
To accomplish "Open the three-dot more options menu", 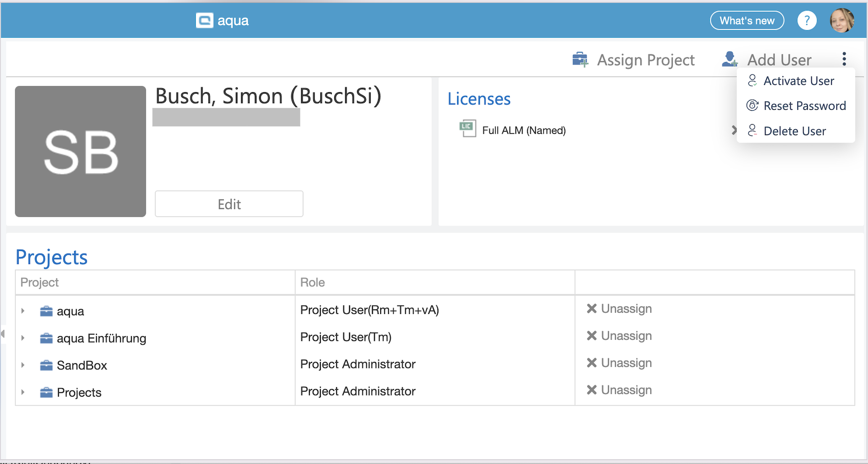I will pyautogui.click(x=844, y=59).
